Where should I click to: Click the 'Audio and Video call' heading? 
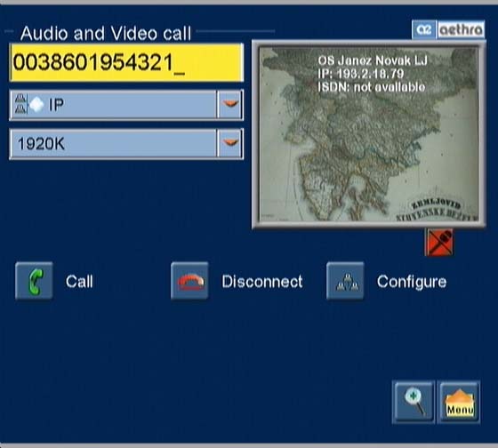[x=106, y=34]
